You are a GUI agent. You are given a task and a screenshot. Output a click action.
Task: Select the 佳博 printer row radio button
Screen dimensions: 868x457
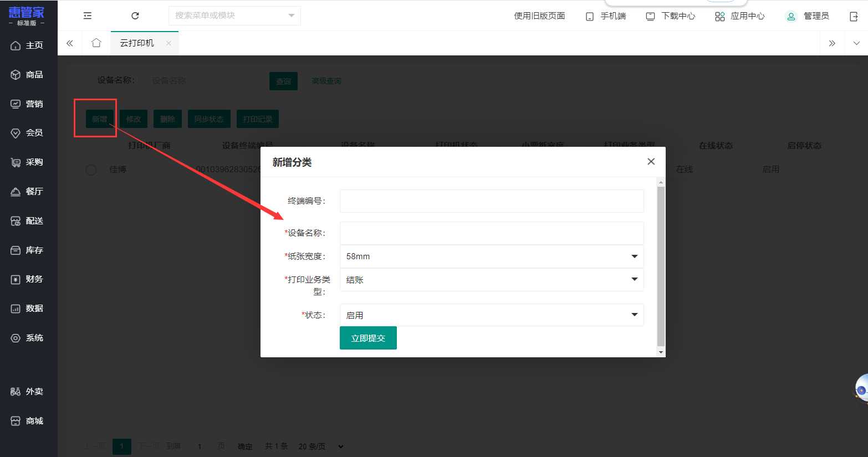(91, 170)
